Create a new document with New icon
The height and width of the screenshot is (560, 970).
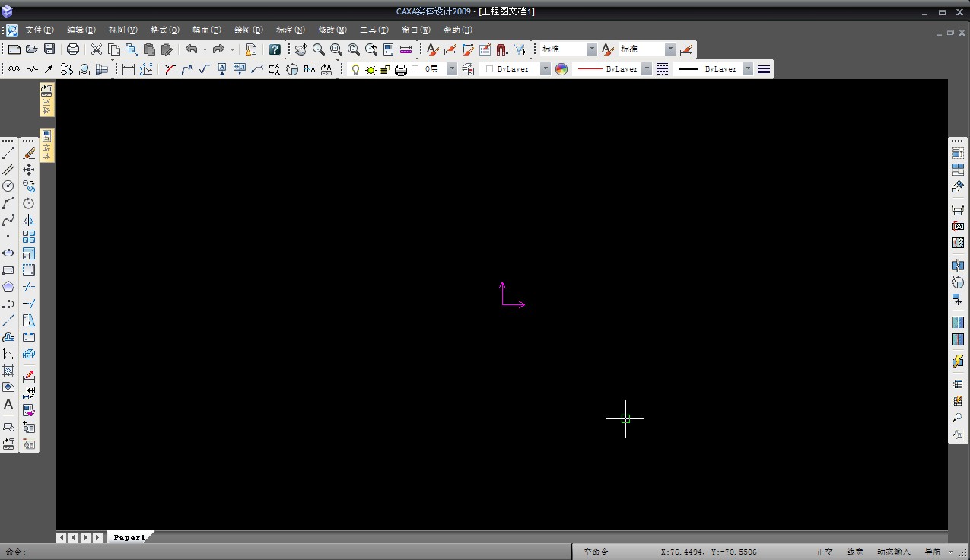14,49
